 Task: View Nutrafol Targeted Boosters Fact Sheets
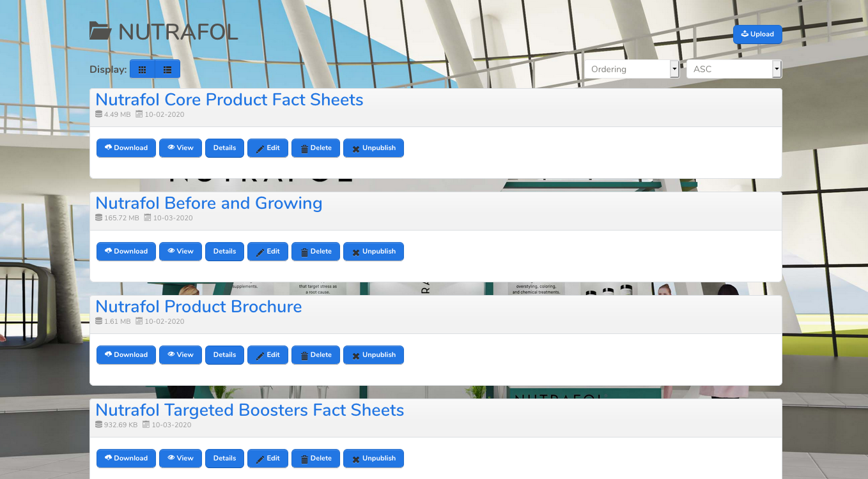[x=180, y=459]
